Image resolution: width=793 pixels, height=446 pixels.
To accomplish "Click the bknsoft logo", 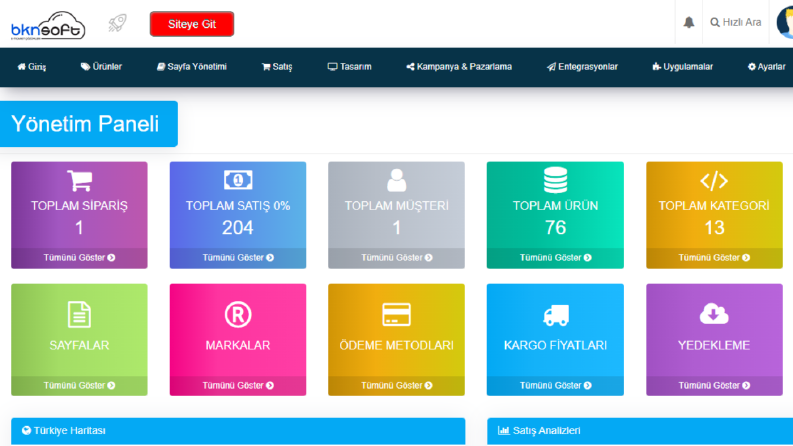I will (x=48, y=25).
